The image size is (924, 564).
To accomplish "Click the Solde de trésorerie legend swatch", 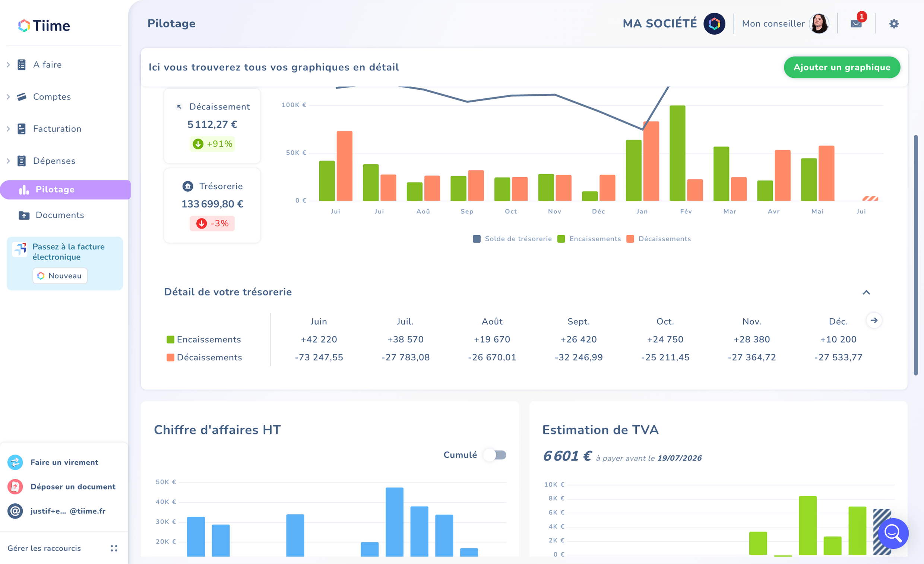I will 476,239.
